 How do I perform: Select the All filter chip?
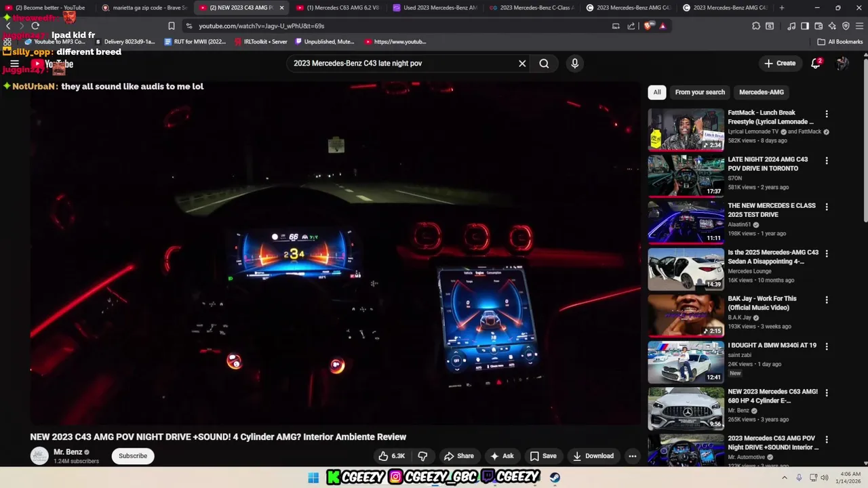[657, 92]
